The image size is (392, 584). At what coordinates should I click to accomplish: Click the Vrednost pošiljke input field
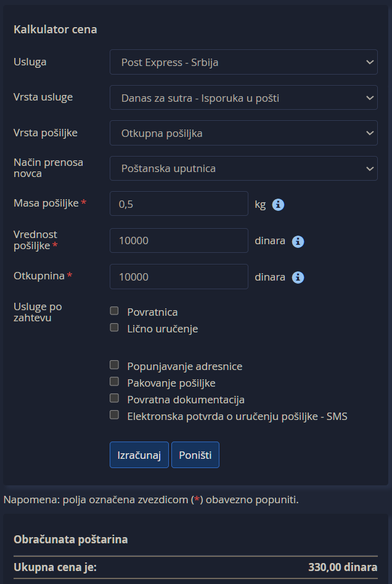[179, 241]
